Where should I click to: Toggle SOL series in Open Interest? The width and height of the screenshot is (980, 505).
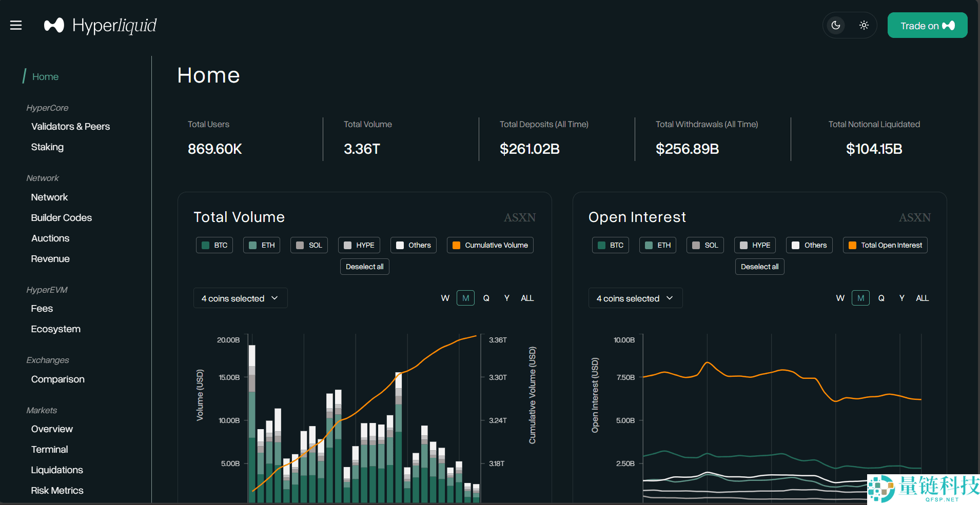click(705, 245)
